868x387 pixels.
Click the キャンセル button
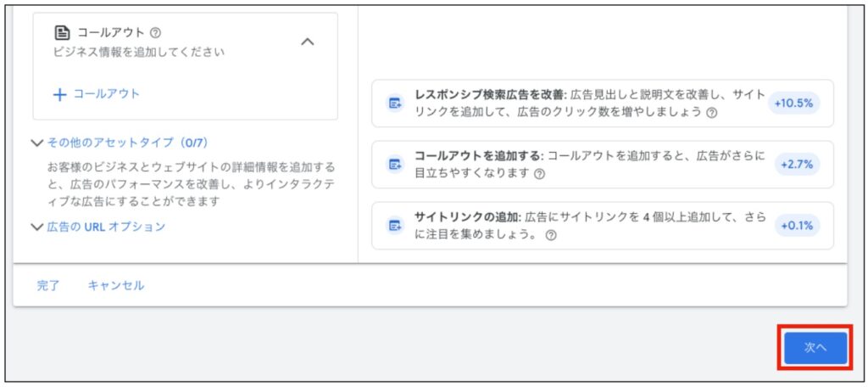click(116, 286)
